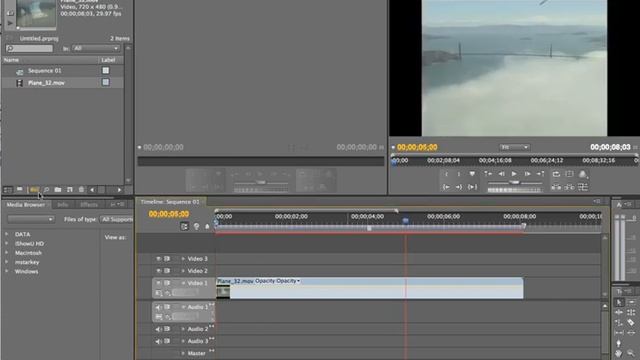Set Out point in Program monitor
The width and height of the screenshot is (640, 360).
point(459,174)
